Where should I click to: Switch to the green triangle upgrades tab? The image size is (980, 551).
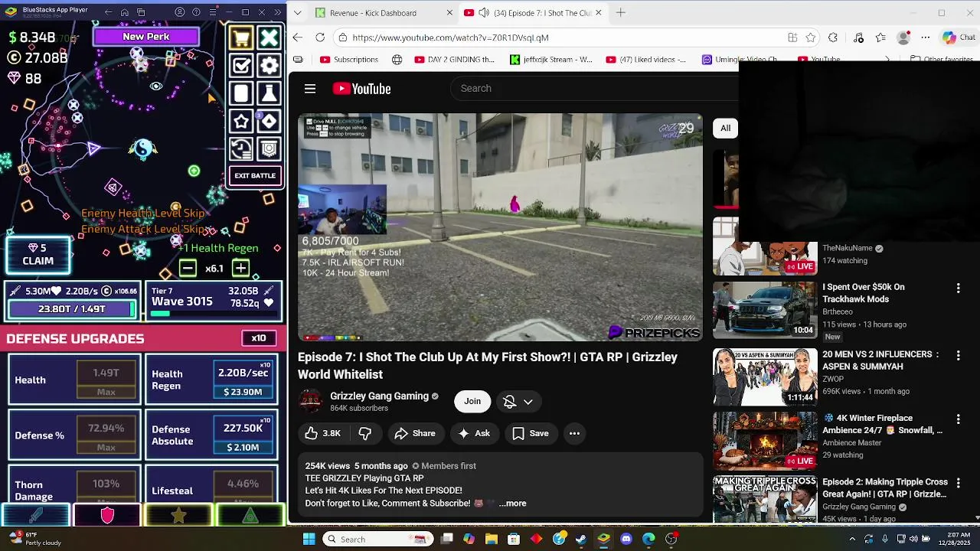250,516
